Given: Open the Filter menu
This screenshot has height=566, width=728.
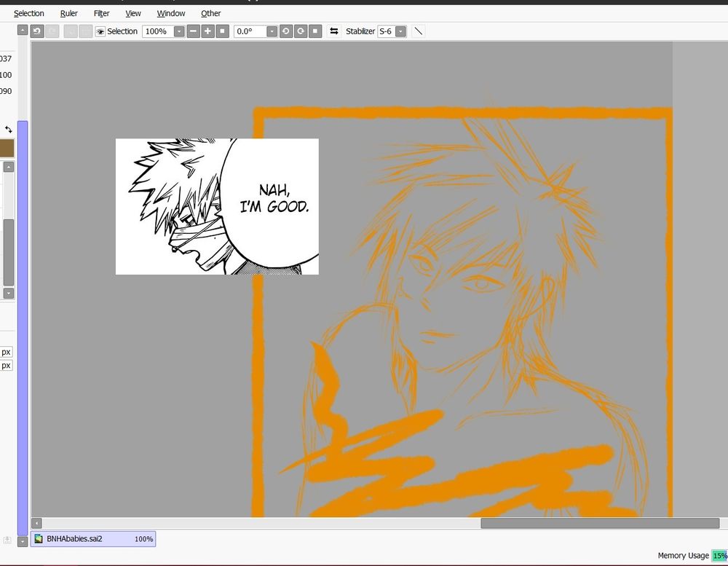Looking at the screenshot, I should point(101,13).
